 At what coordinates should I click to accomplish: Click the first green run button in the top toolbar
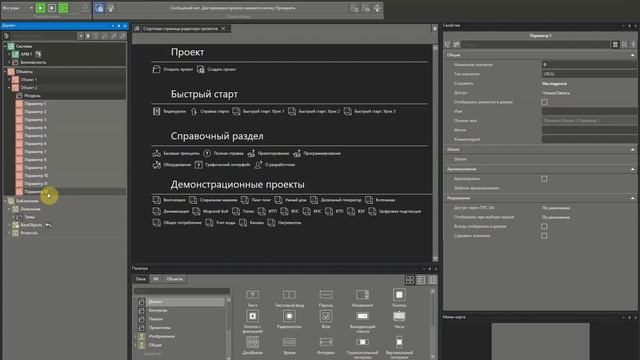[40, 8]
